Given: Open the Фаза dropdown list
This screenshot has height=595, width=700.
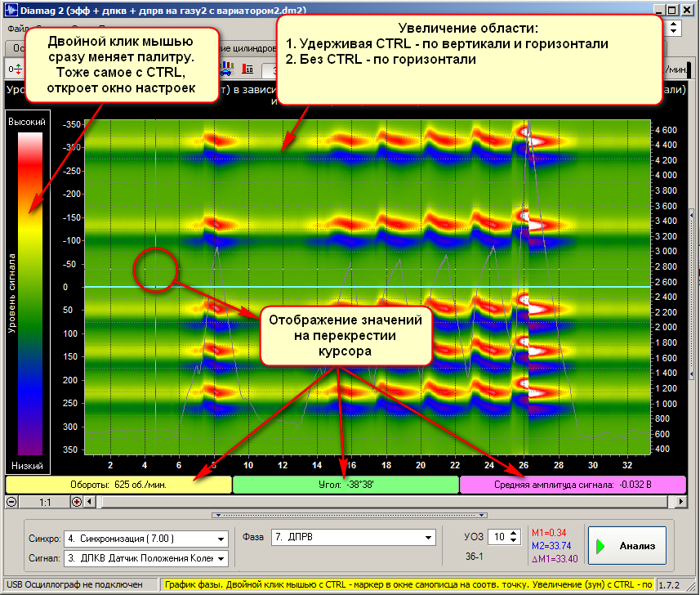Looking at the screenshot, I should 428,537.
